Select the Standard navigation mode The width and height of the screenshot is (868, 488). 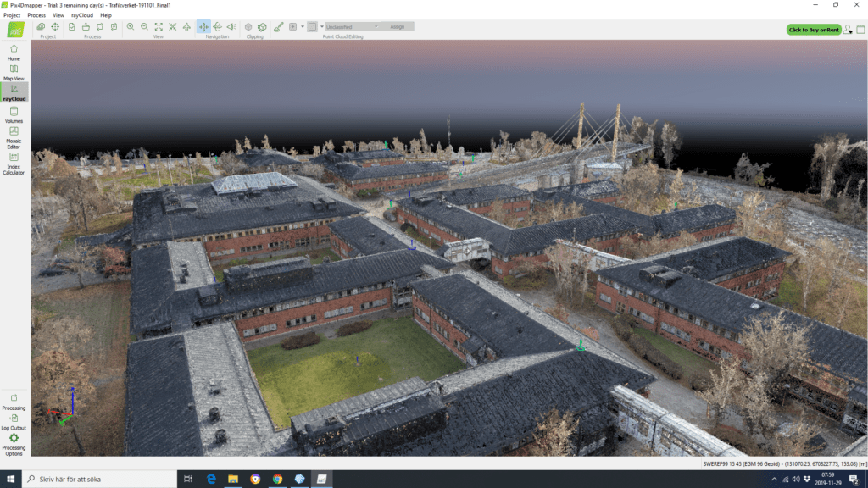tap(203, 26)
